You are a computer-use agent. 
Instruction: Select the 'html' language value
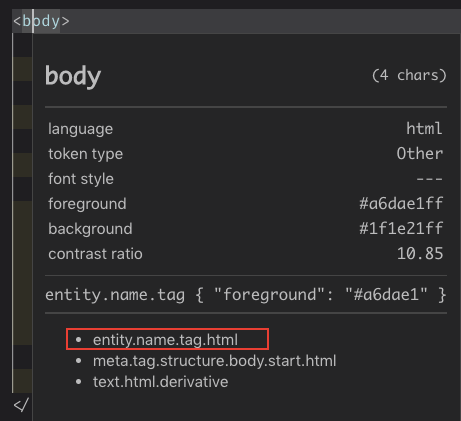[424, 128]
